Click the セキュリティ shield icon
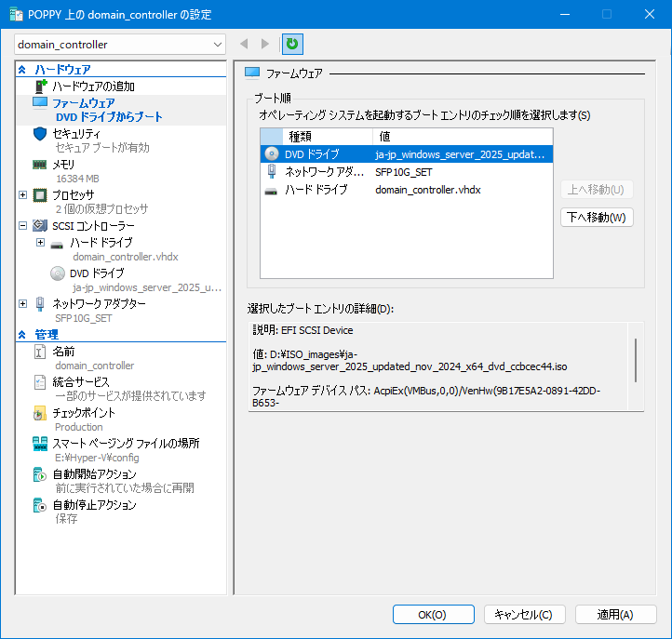672x639 pixels. [40, 134]
